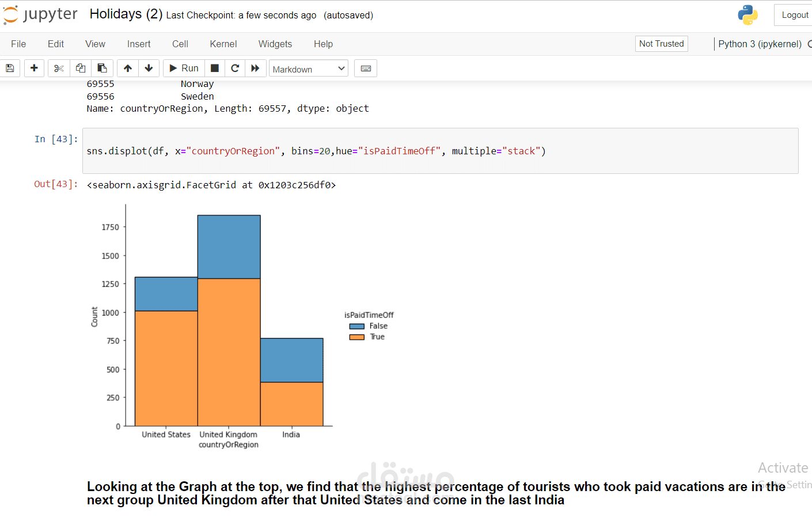
Task: Open the File menu
Action: tap(18, 44)
